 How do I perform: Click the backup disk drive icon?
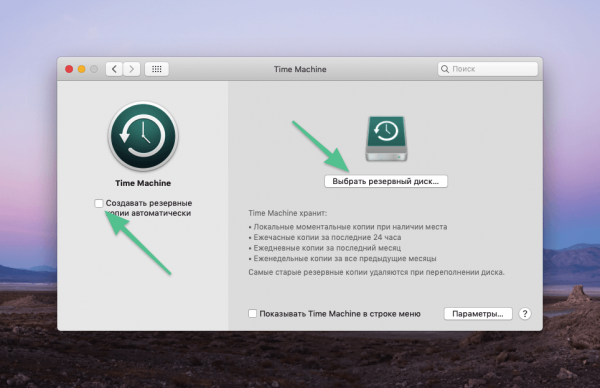coord(386,139)
